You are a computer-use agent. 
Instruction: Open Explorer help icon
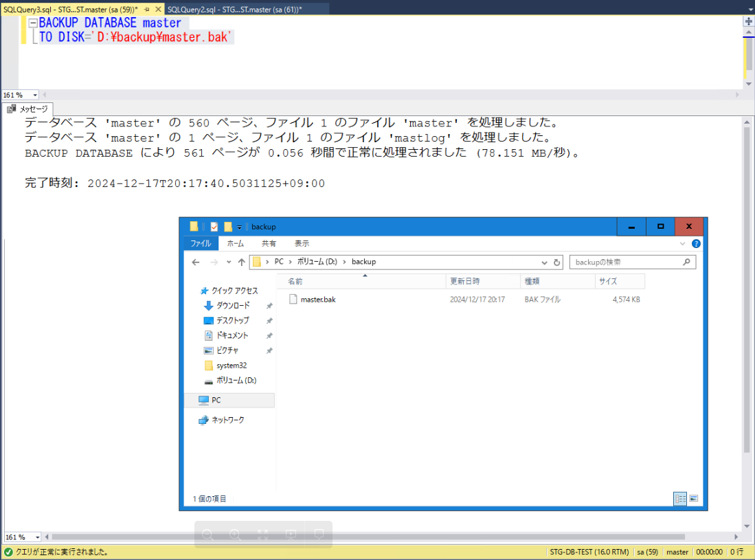(696, 244)
